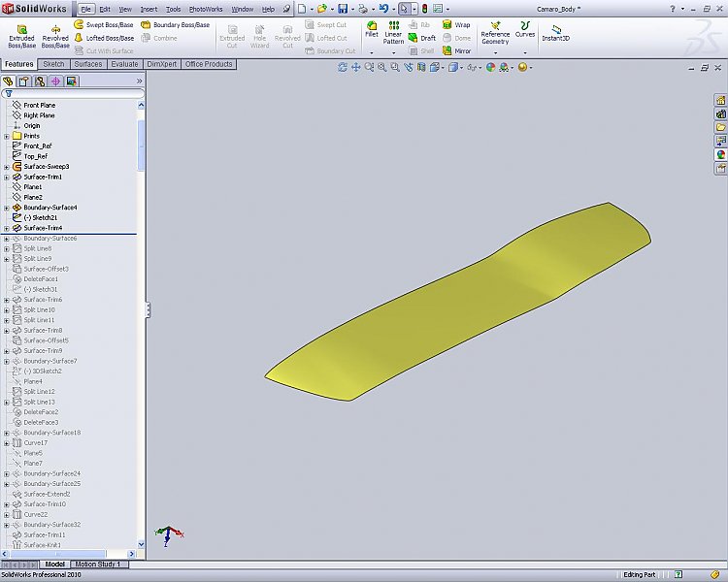
Task: Open the ConfigurationManager panel tab icon
Action: point(40,81)
